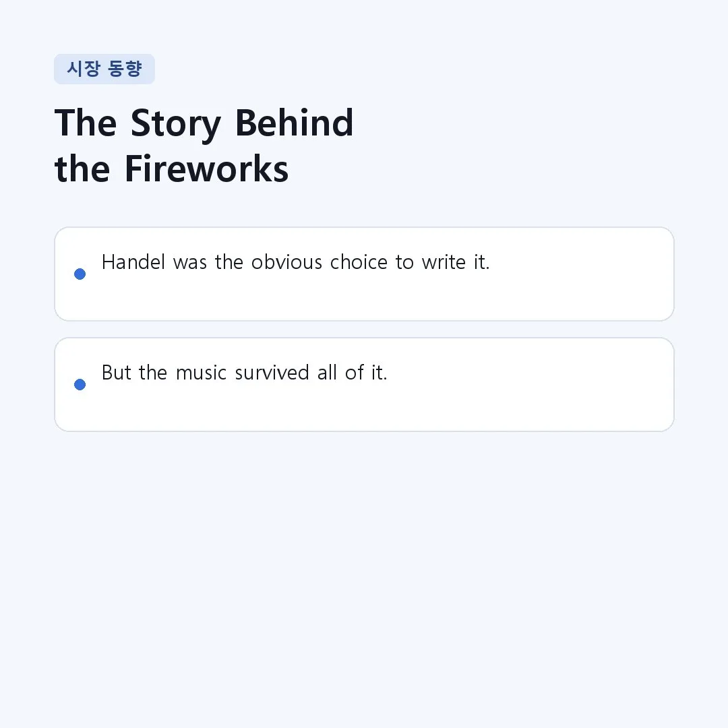Click the heading line 'the Fireworks'
728x728 pixels.
(171, 169)
